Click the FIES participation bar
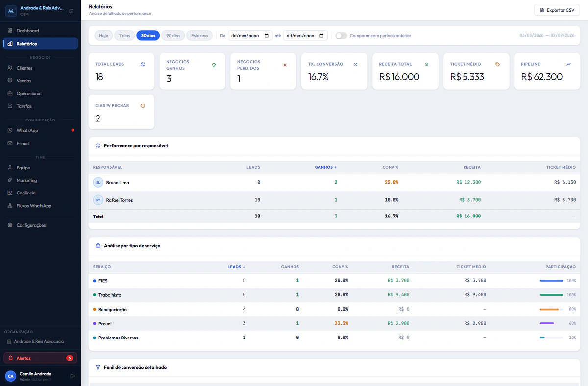588x386 pixels. (551, 281)
